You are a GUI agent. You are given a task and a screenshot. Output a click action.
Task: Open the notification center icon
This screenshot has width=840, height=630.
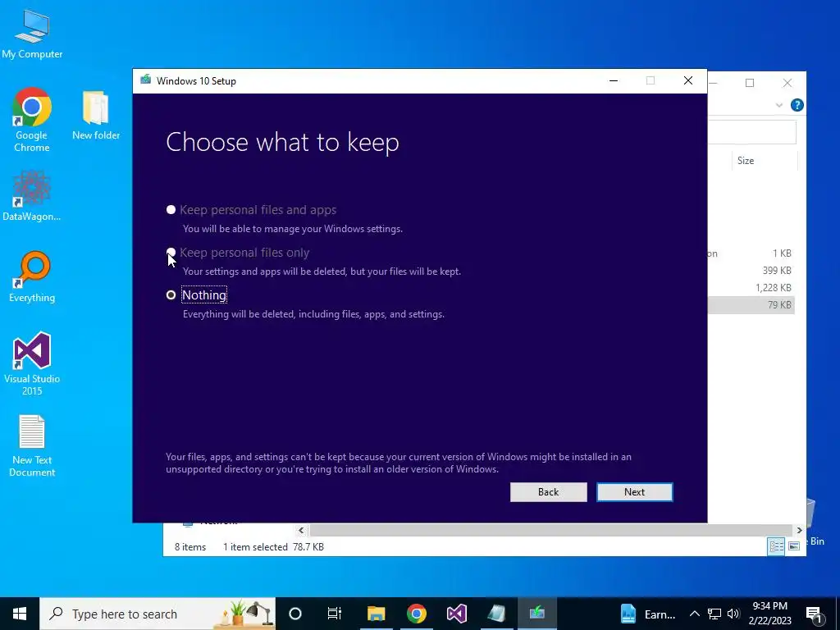point(815,614)
